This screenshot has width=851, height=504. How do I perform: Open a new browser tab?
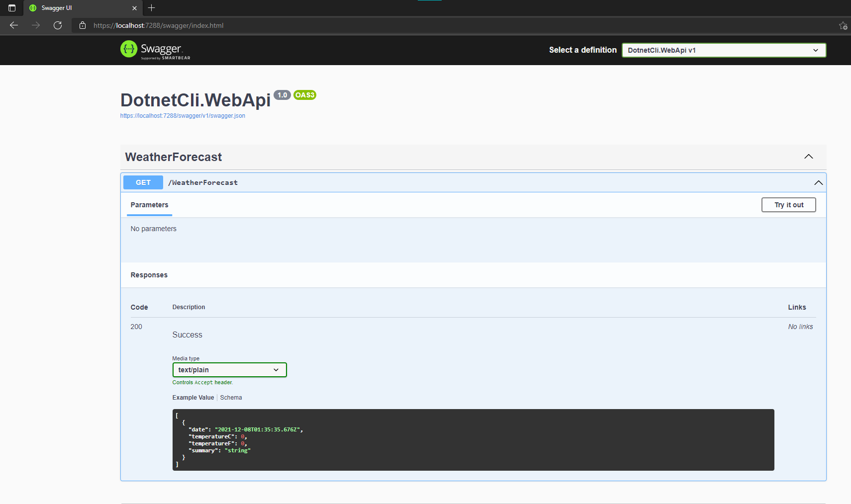[152, 8]
